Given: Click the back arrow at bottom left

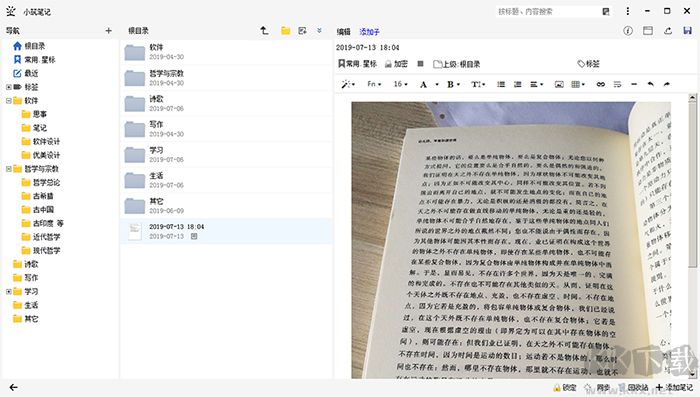Looking at the screenshot, I should click(x=14, y=387).
